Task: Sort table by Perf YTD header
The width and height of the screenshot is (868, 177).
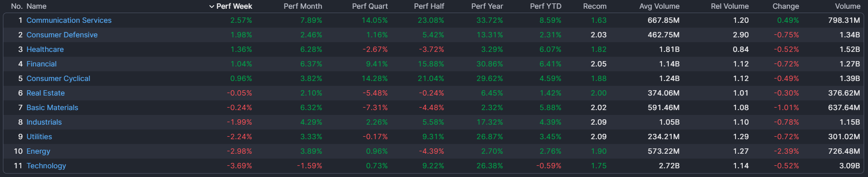Action: (x=545, y=6)
